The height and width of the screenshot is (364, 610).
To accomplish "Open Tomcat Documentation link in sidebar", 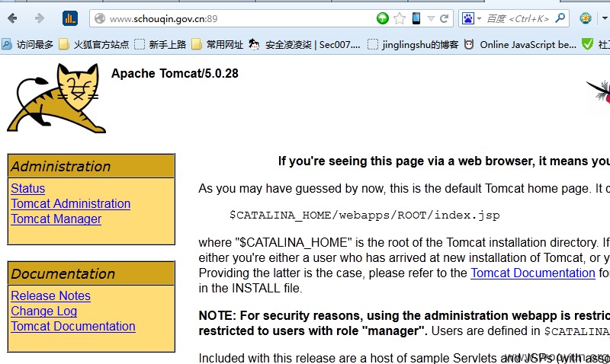I will [x=73, y=327].
